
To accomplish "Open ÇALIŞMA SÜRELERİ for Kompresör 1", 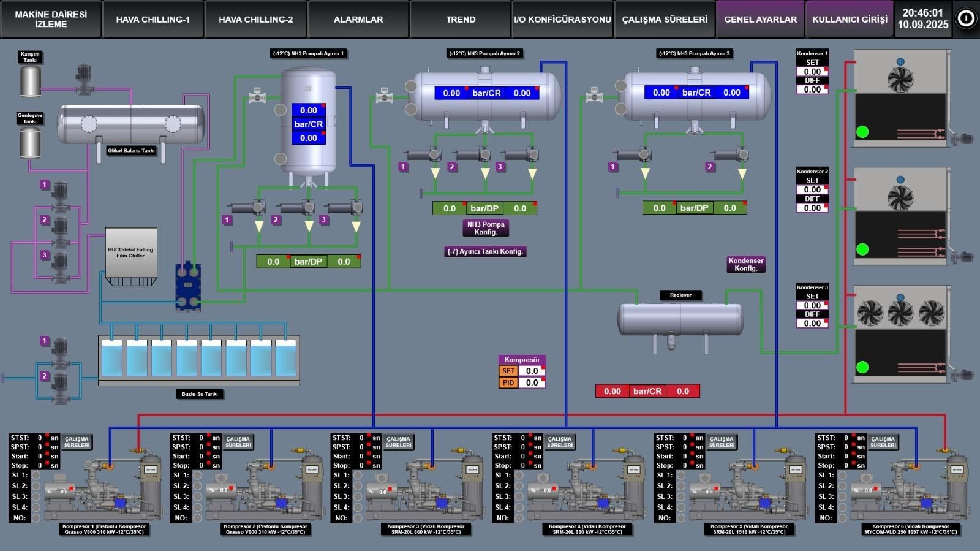I will pos(77,442).
